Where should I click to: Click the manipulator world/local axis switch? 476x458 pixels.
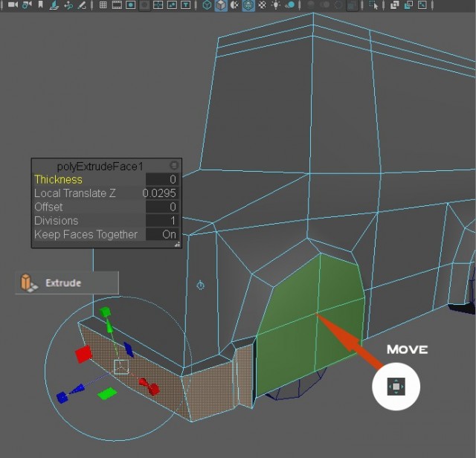[200, 286]
